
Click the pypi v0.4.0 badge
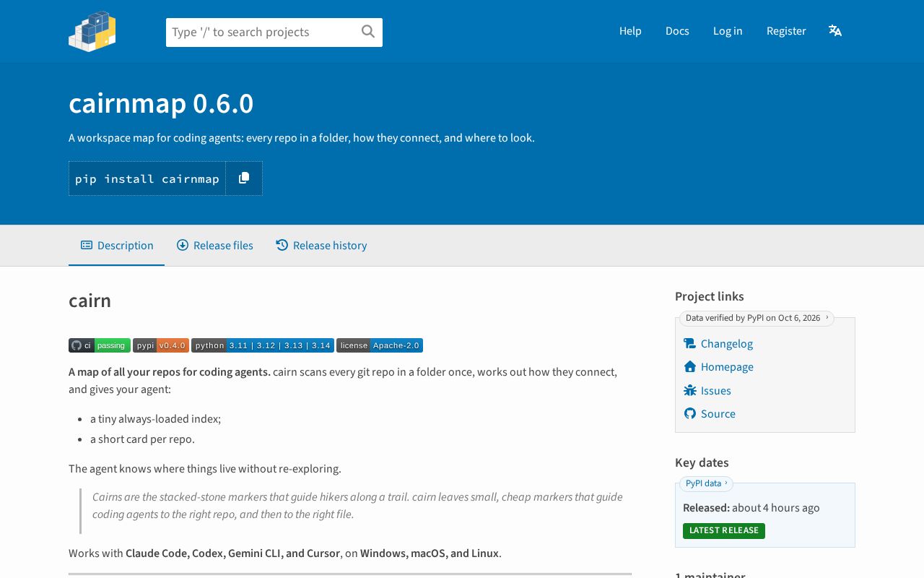click(x=161, y=345)
